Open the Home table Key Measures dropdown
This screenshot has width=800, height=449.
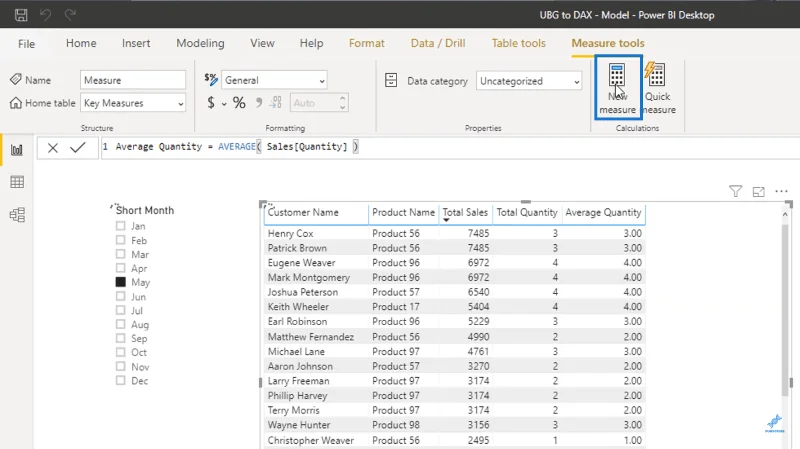tap(133, 103)
